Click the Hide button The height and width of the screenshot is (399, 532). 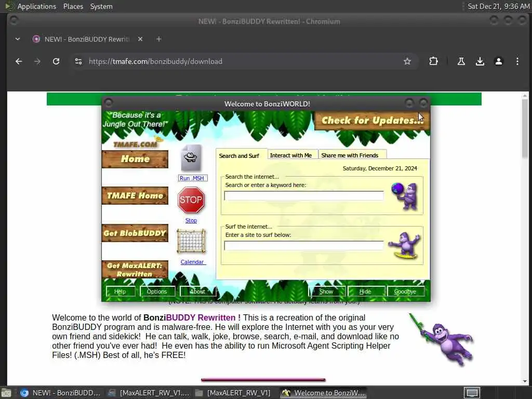pos(365,291)
